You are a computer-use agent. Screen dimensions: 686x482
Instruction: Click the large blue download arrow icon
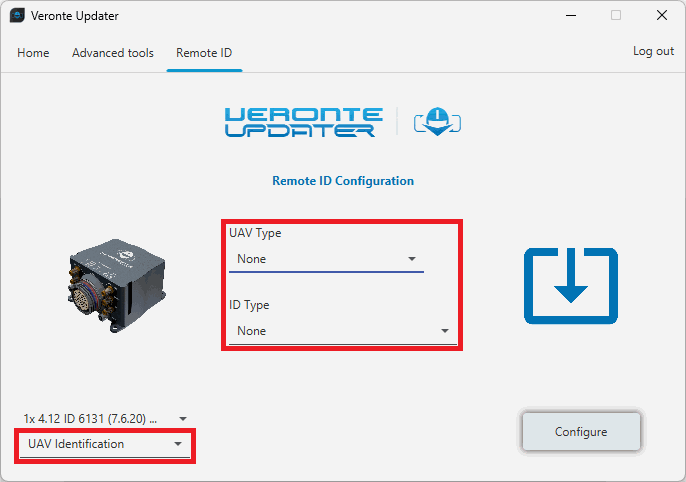point(570,286)
